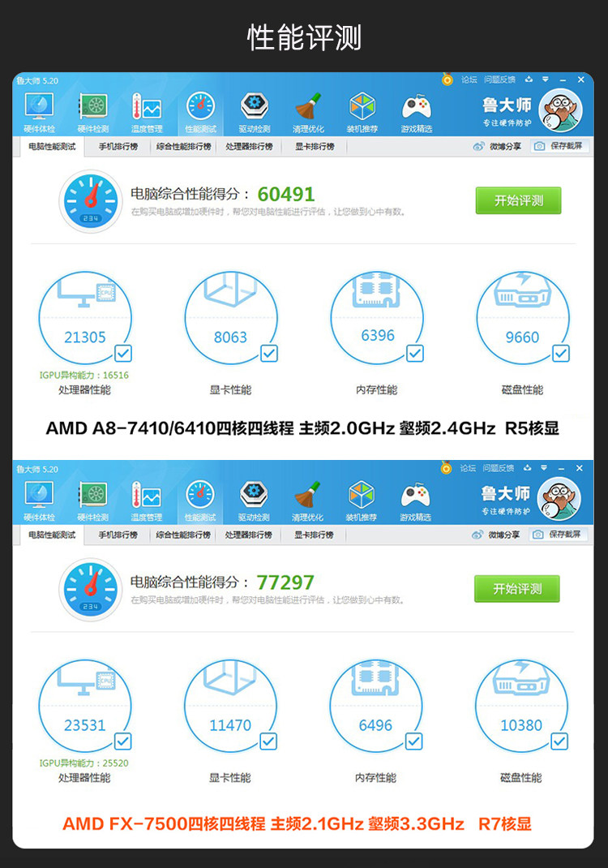Open 装机推荐 cube in the 77297 score window
The height and width of the screenshot is (868, 608).
pyautogui.click(x=362, y=501)
